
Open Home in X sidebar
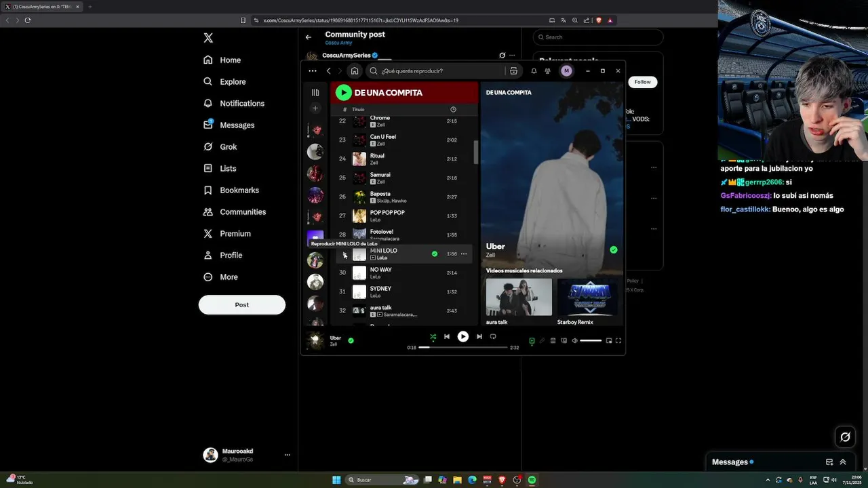pyautogui.click(x=222, y=60)
